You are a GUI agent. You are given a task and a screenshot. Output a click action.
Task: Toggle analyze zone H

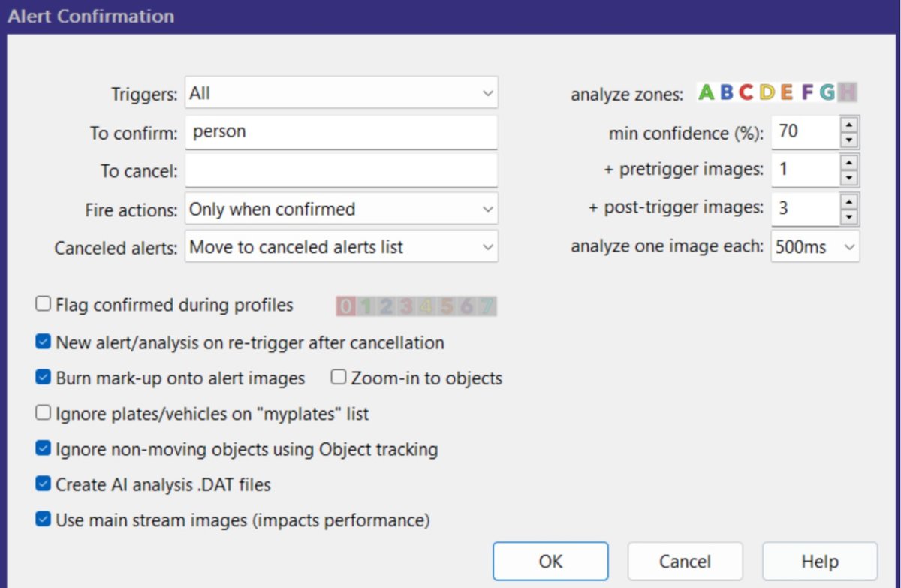[848, 92]
